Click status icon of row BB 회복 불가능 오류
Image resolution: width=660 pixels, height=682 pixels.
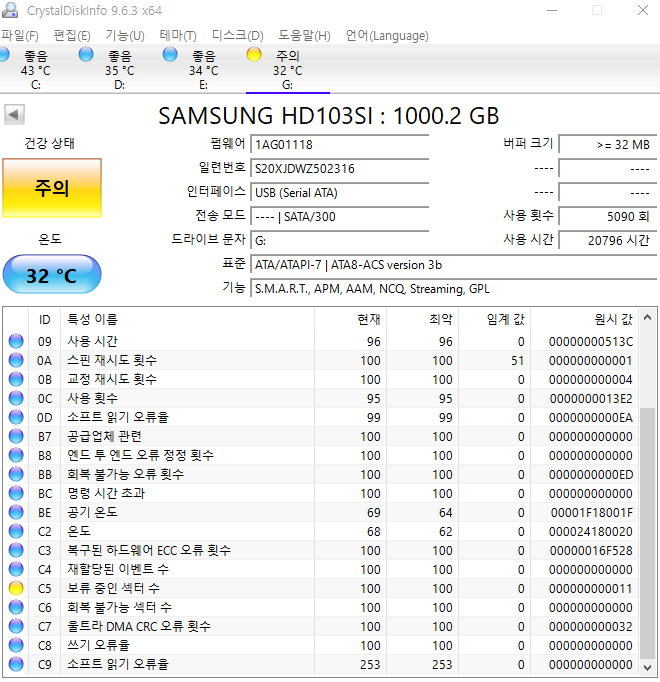(x=16, y=474)
